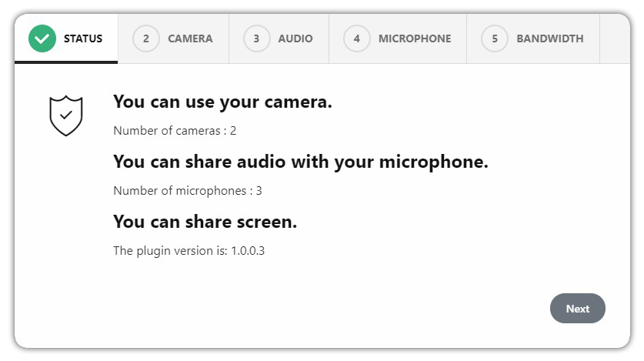Open the AUDIO tab
The width and height of the screenshot is (644, 361).
279,38
